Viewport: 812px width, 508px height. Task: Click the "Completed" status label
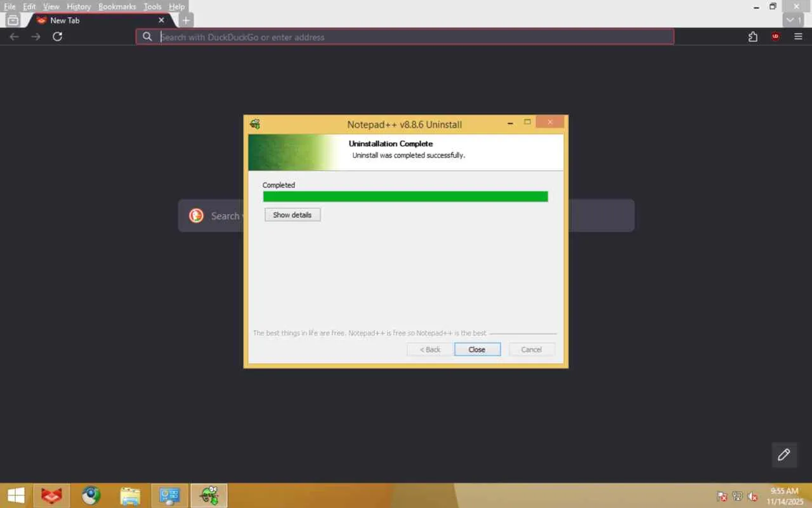278,185
